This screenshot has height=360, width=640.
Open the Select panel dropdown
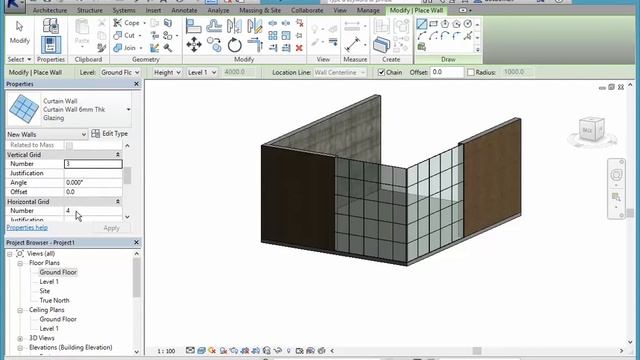(x=19, y=60)
